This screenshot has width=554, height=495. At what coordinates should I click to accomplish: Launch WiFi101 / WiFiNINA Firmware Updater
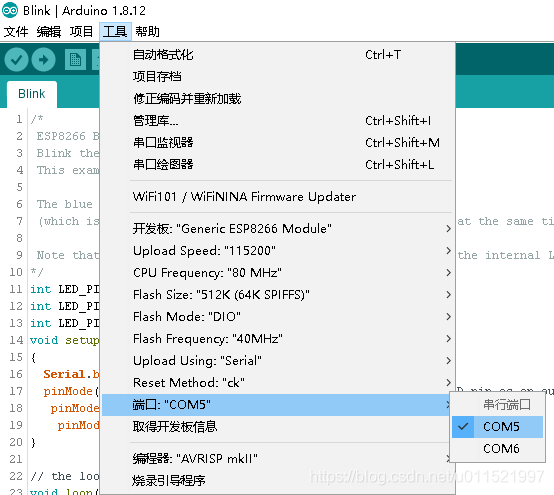tap(278, 197)
